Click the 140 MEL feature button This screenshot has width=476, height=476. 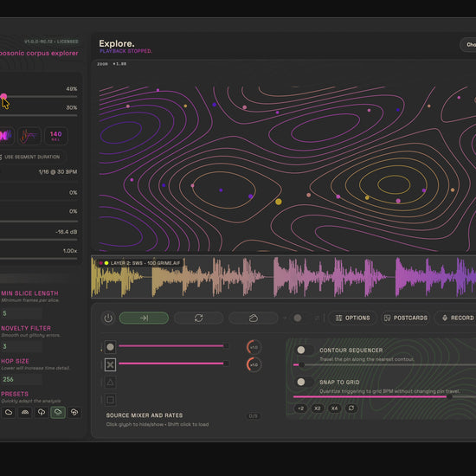coord(56,136)
